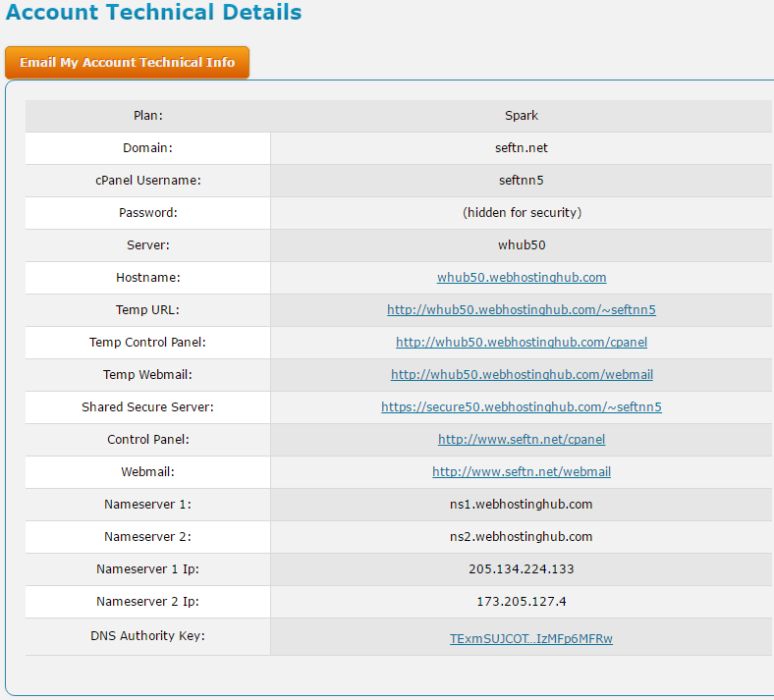Click the DNS Authority Key: label

[147, 636]
